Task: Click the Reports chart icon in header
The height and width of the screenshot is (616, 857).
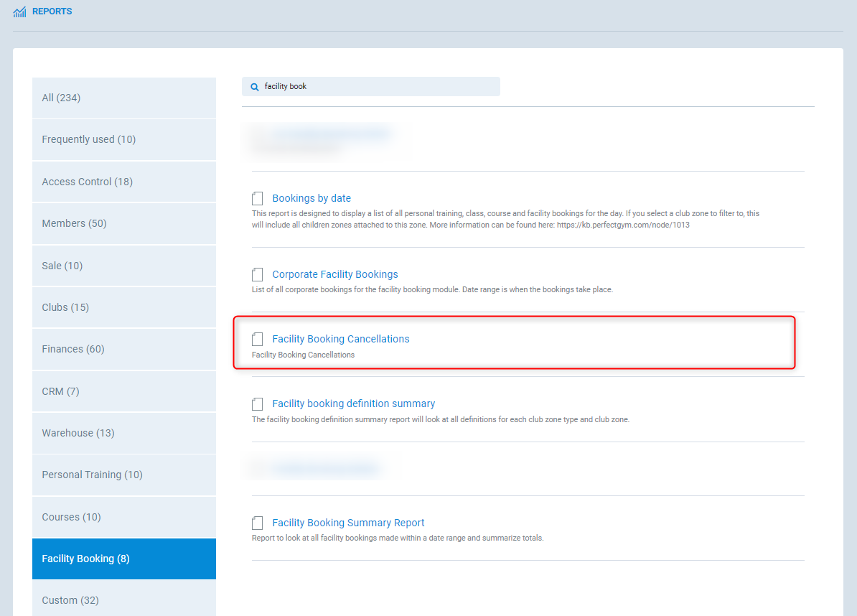Action: tap(19, 12)
